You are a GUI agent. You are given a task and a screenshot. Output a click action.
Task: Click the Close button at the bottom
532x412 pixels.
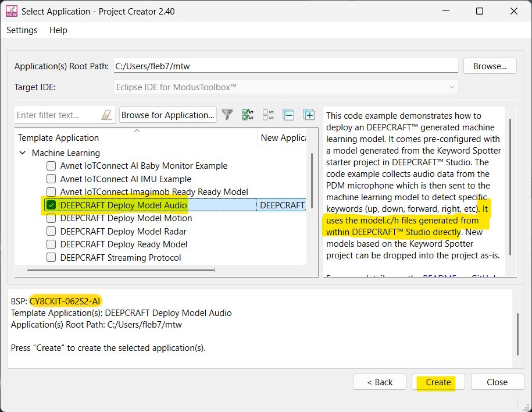[x=497, y=382]
